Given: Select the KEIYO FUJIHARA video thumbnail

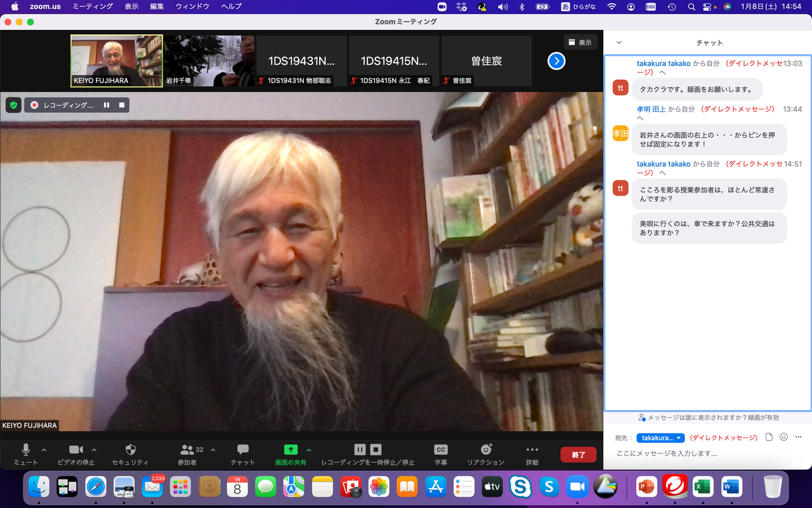Looking at the screenshot, I should (117, 60).
